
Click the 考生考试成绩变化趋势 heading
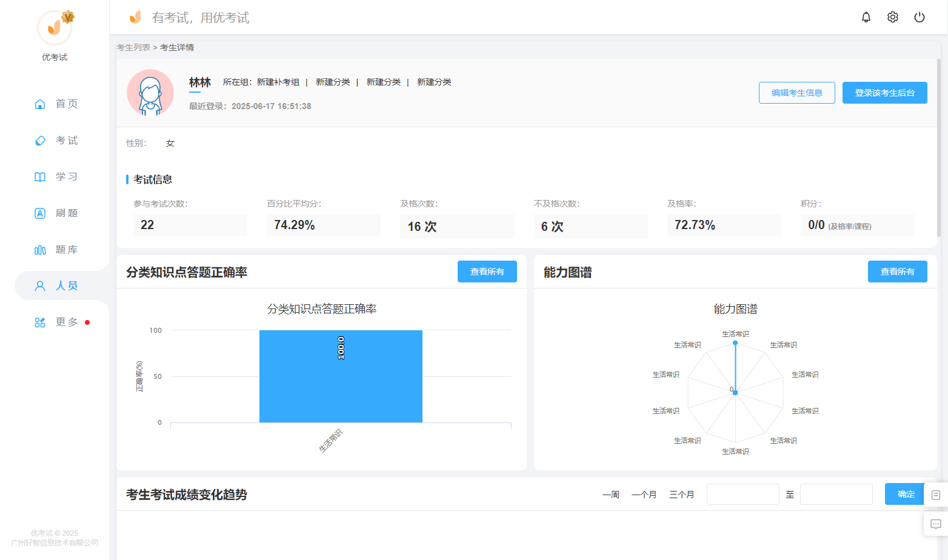pos(187,495)
